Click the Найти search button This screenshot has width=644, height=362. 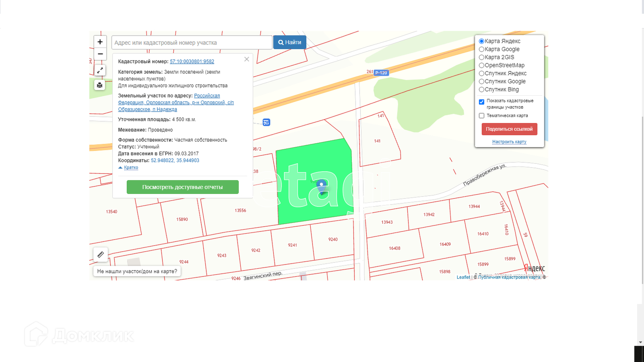point(290,42)
